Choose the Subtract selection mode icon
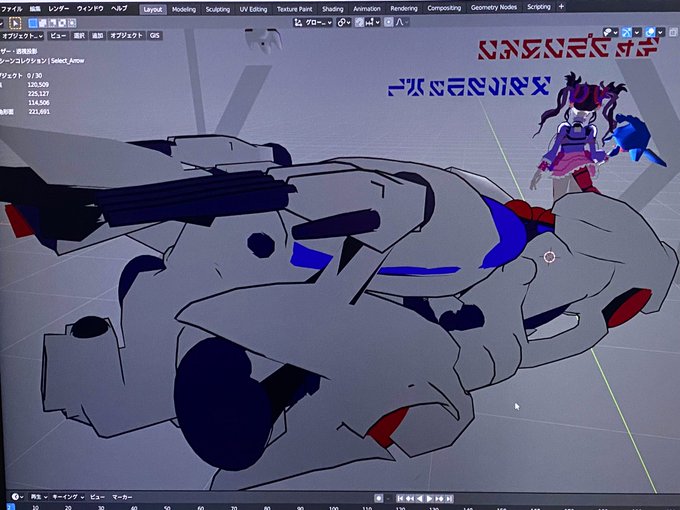The width and height of the screenshot is (680, 510). 52,23
